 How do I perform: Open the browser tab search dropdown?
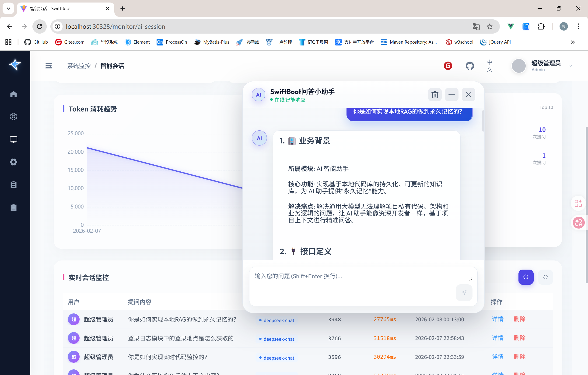coord(8,8)
